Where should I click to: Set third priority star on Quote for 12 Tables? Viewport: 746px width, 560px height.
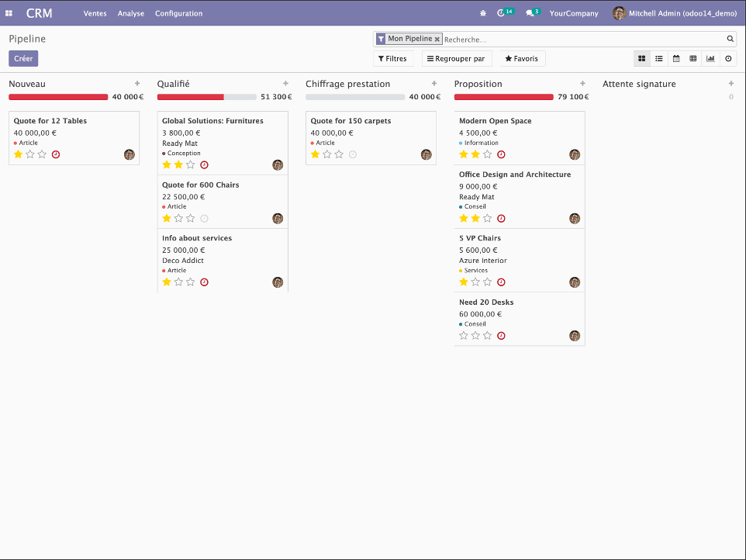coord(42,154)
